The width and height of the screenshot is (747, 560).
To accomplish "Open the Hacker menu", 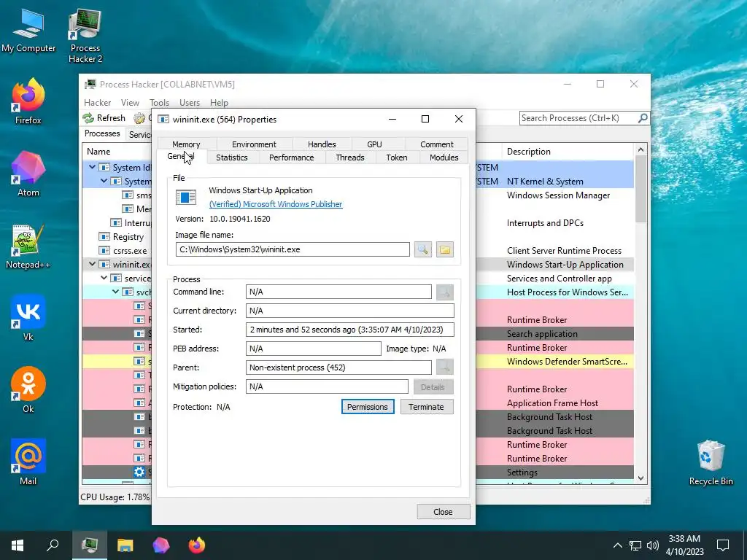I will (x=98, y=103).
